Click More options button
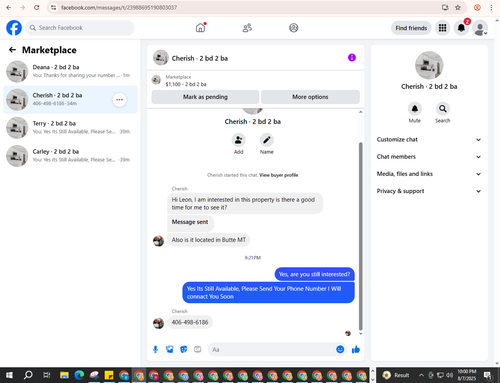This screenshot has width=500, height=383. click(x=310, y=97)
